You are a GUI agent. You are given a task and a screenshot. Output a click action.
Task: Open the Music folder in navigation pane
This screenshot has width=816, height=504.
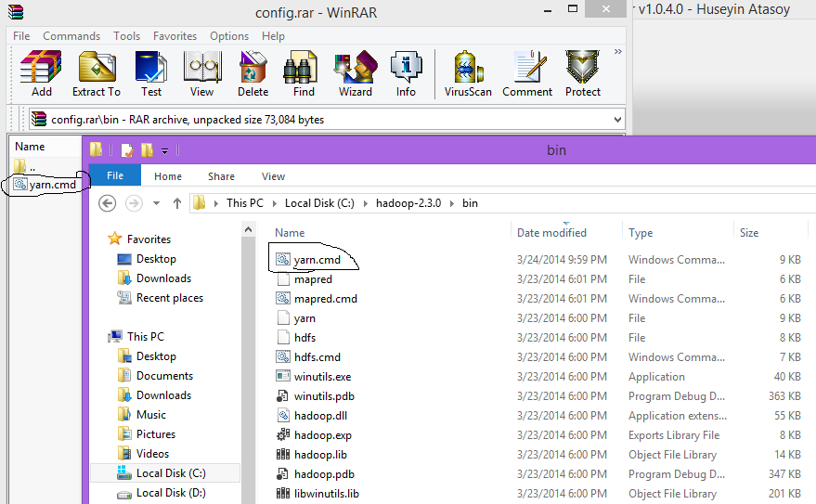(151, 415)
